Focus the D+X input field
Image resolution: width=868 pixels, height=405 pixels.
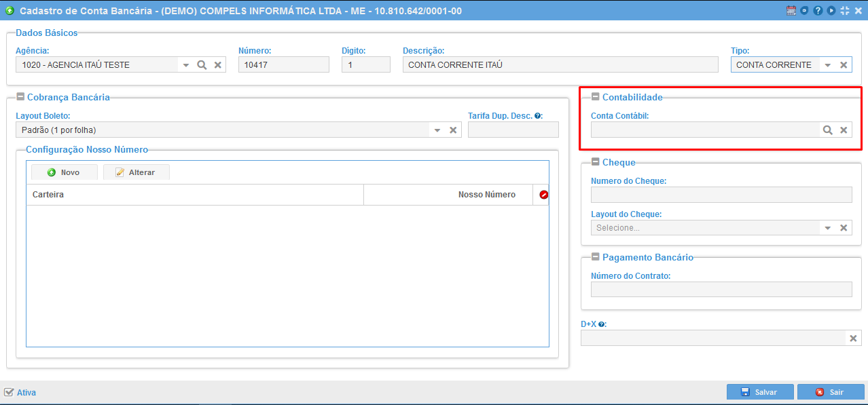(713, 338)
